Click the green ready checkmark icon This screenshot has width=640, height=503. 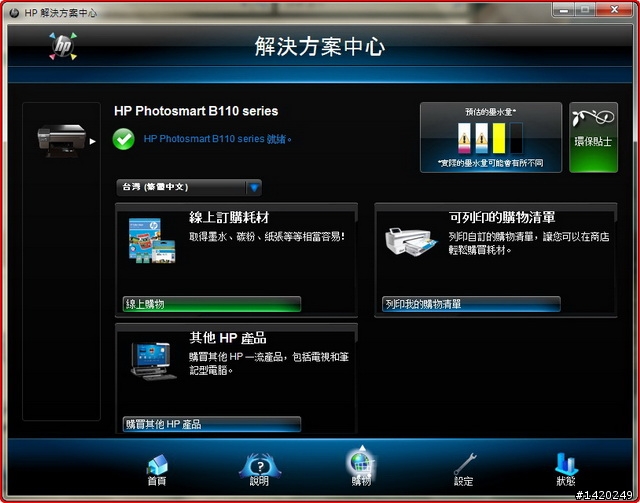[x=123, y=139]
